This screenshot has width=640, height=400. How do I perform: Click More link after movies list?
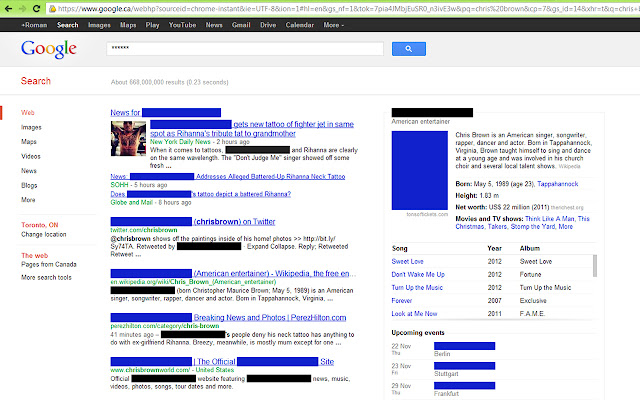click(565, 227)
